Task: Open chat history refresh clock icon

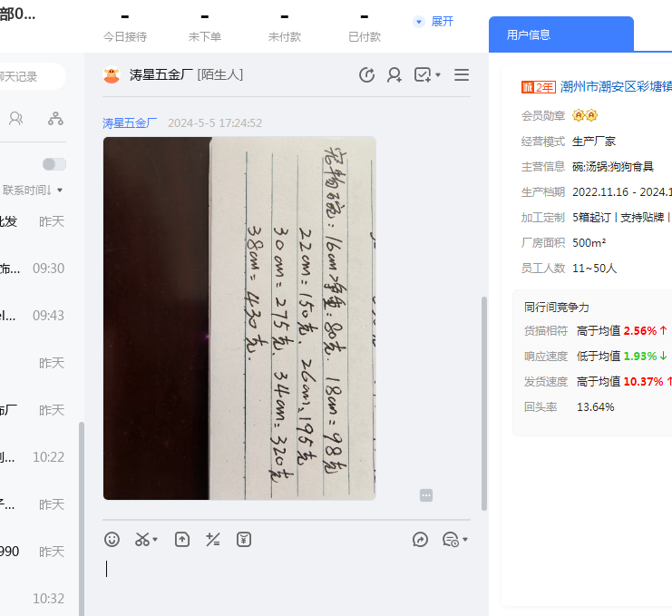Action: [366, 75]
